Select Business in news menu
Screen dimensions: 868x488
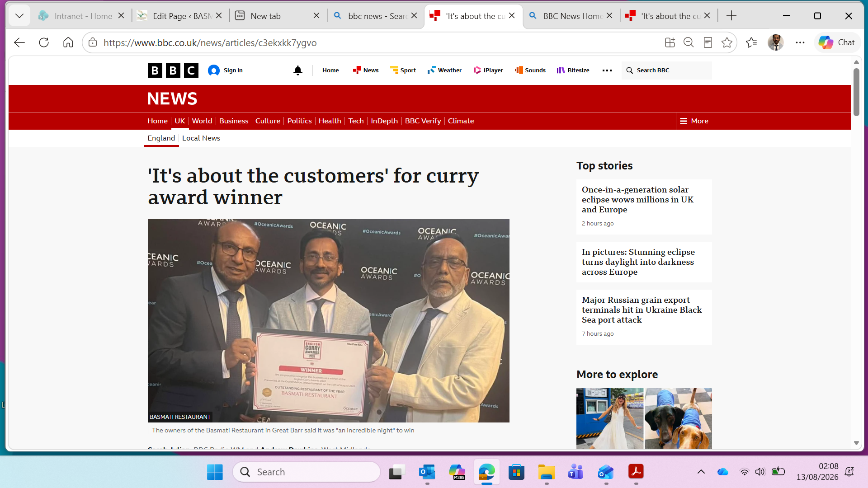point(234,121)
